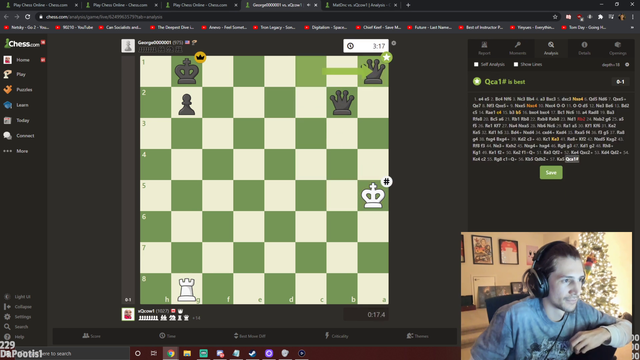Open George0000001 player profile name
Image resolution: width=640 pixels, height=360 pixels.
tap(154, 42)
